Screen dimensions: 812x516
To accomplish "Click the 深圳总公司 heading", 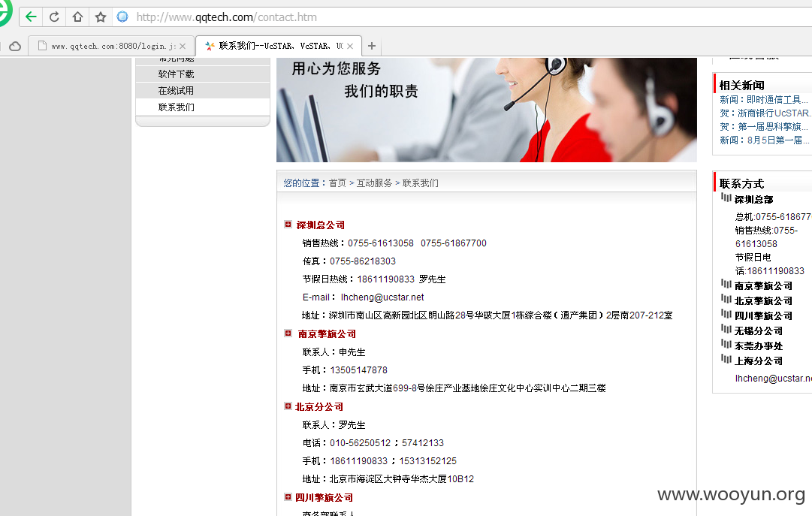I will (321, 225).
